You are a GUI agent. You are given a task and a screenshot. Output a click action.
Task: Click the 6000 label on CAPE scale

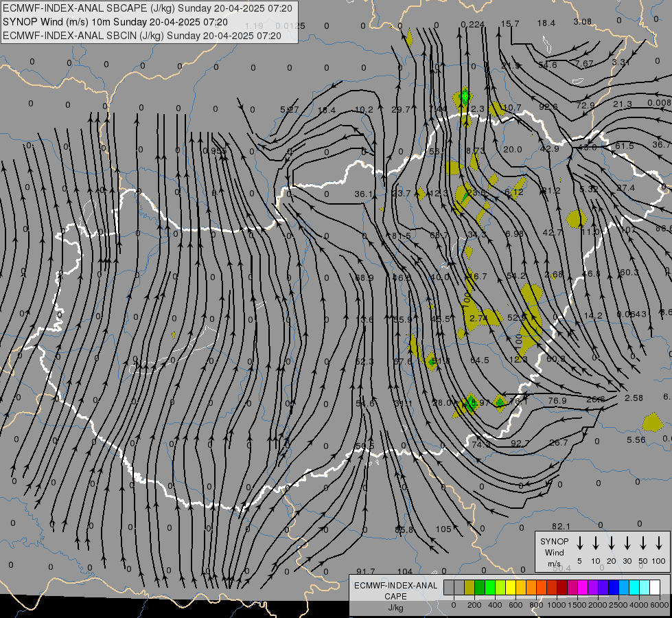point(660,605)
